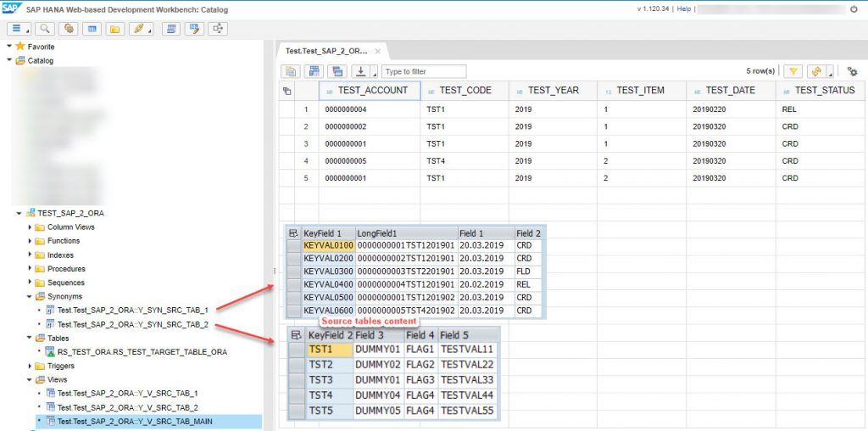The width and height of the screenshot is (868, 431).
Task: Select row number 3 in result grid
Action: point(306,143)
